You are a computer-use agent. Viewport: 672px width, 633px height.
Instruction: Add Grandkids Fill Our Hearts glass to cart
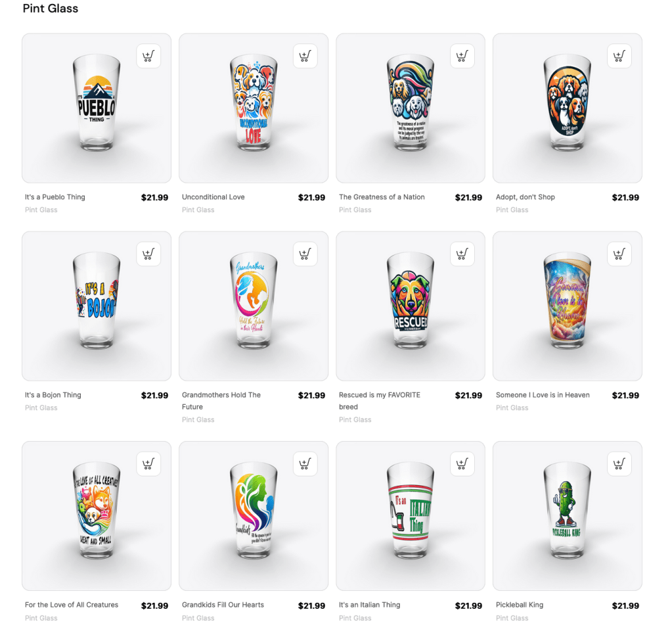[x=305, y=463]
